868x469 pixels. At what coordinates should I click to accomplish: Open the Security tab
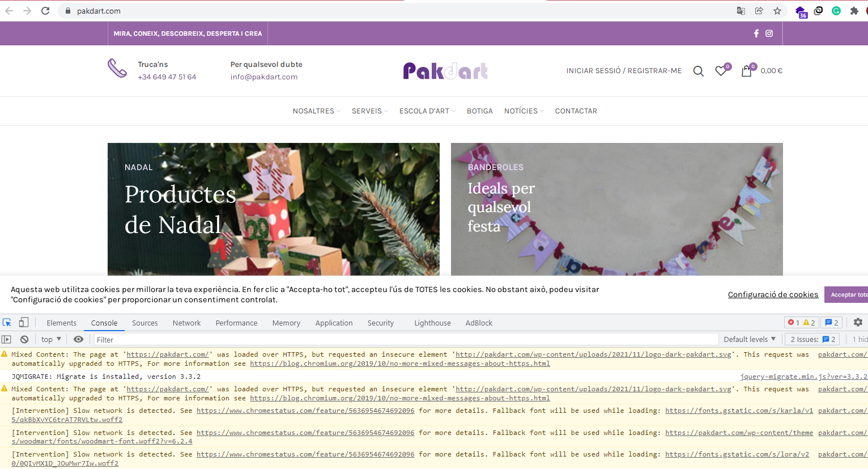[381, 323]
